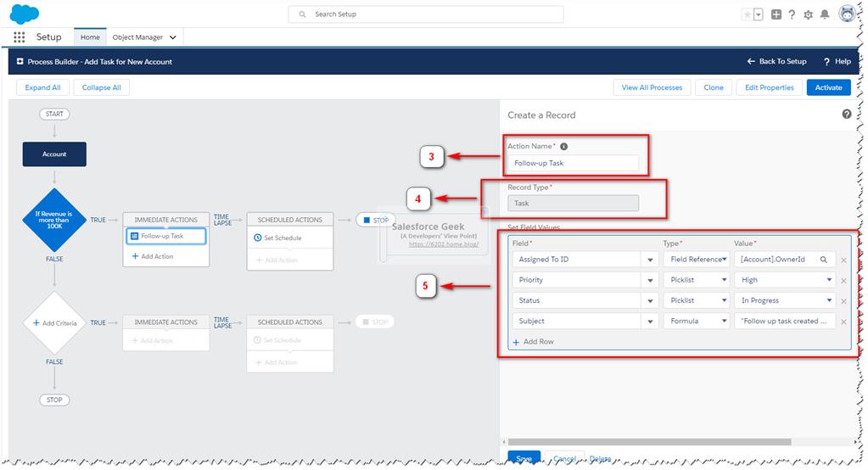Image resolution: width=868 pixels, height=470 pixels.
Task: Add an immediate action under Follow-up Task
Action: pyautogui.click(x=153, y=256)
